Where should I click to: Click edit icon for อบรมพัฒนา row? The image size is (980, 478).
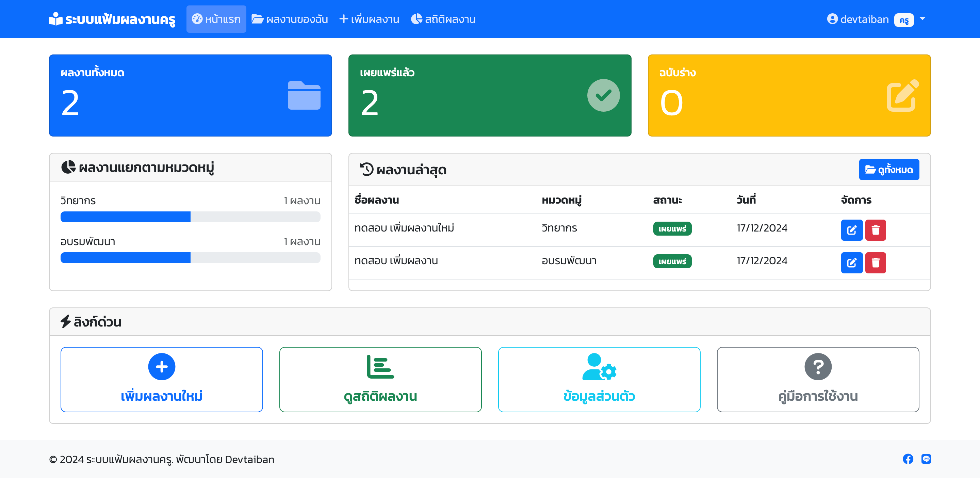(851, 262)
